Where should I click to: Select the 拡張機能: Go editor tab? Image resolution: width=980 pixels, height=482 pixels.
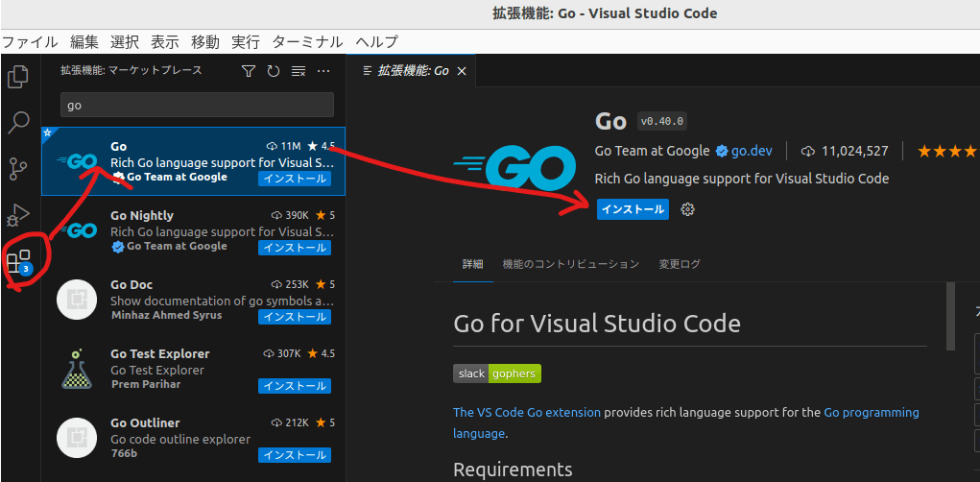pyautogui.click(x=413, y=71)
